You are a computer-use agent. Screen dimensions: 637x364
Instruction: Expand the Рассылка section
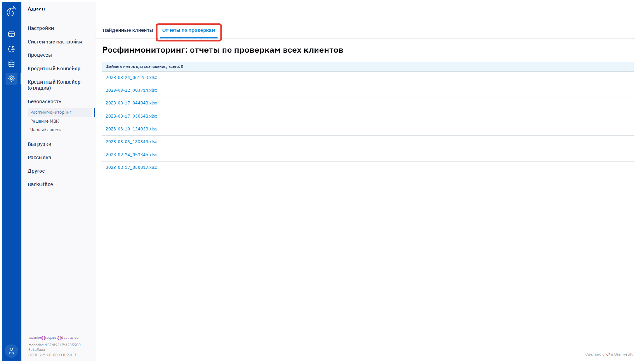click(x=39, y=158)
